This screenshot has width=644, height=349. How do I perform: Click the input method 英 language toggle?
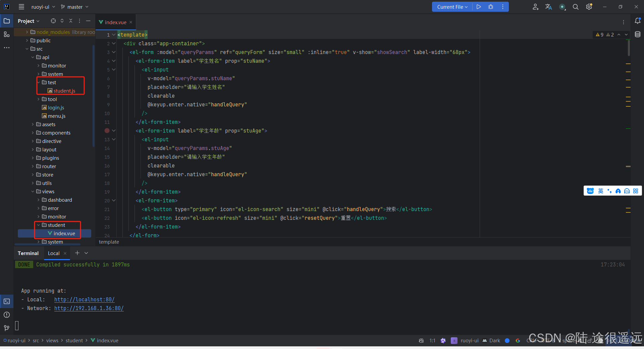click(600, 191)
